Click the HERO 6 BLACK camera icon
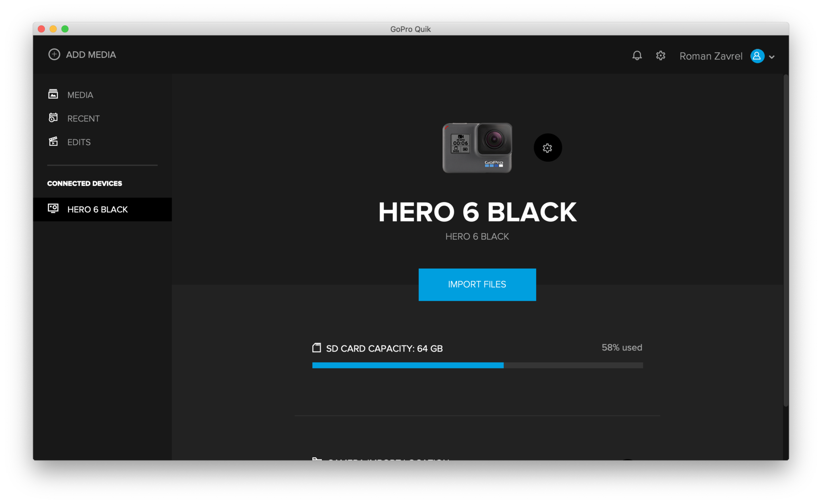822x504 pixels. point(54,209)
